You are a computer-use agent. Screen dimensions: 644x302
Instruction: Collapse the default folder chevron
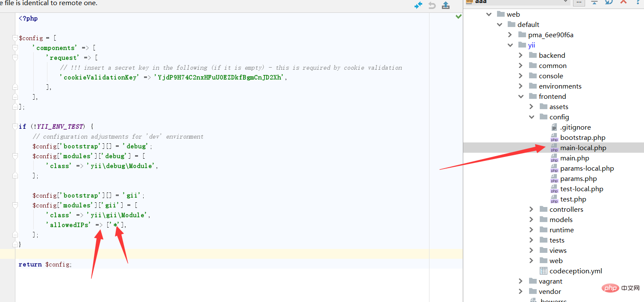click(500, 24)
